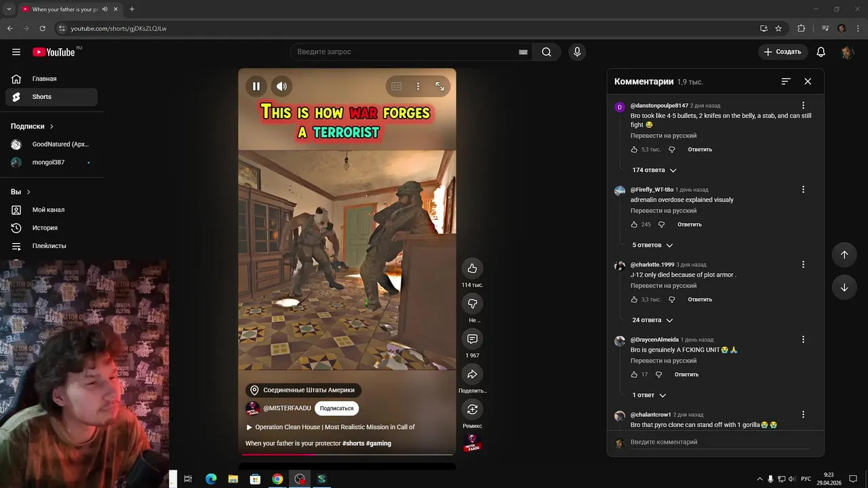Toggle the comments button showing 1 967
868x488 pixels.
472,339
